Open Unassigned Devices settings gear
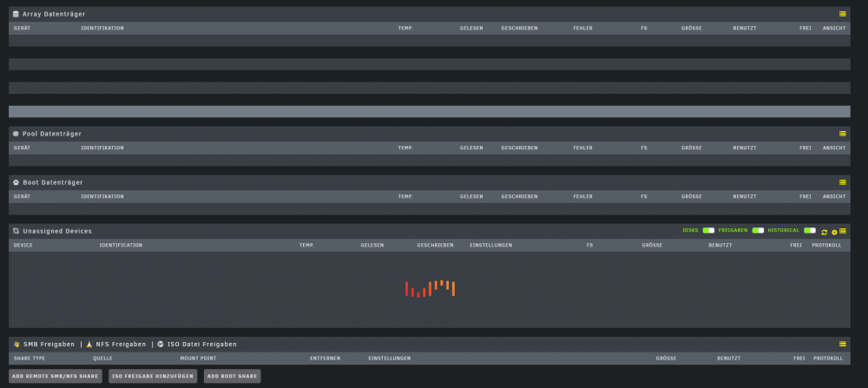 [x=834, y=232]
